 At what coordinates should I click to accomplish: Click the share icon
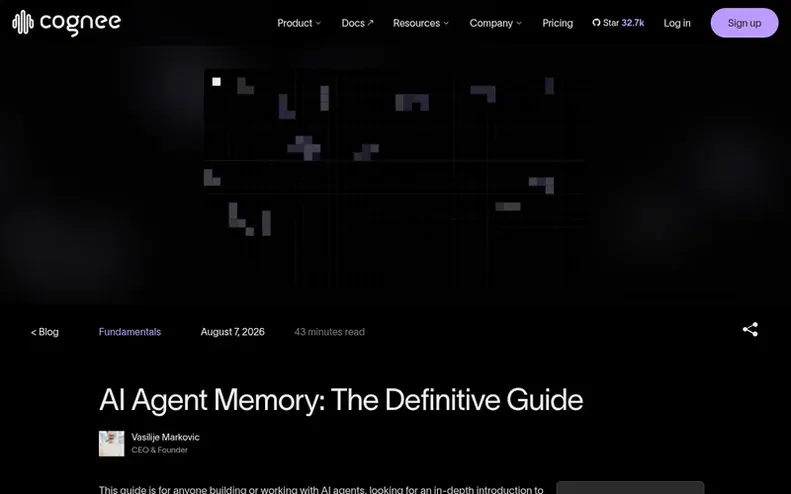750,330
